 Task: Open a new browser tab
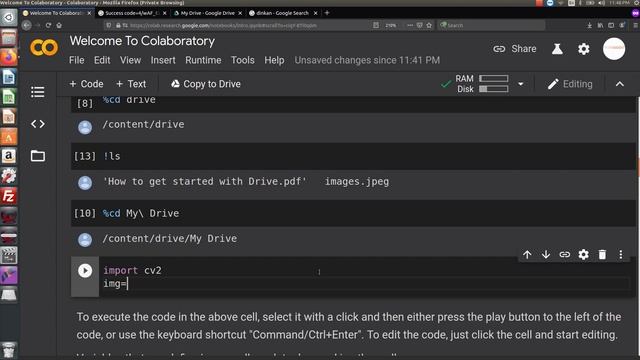pos(327,13)
